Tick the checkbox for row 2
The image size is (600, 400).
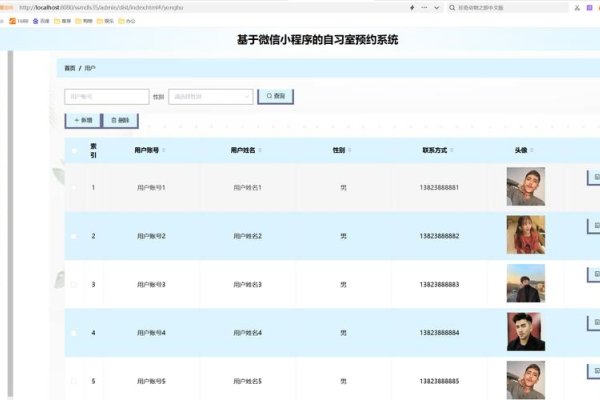click(74, 236)
